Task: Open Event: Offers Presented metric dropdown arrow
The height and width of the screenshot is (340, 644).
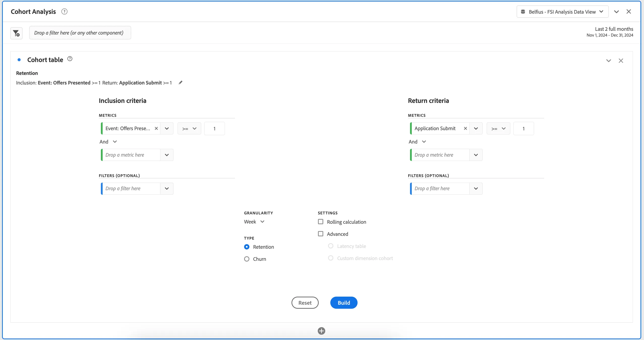Action: (x=167, y=128)
